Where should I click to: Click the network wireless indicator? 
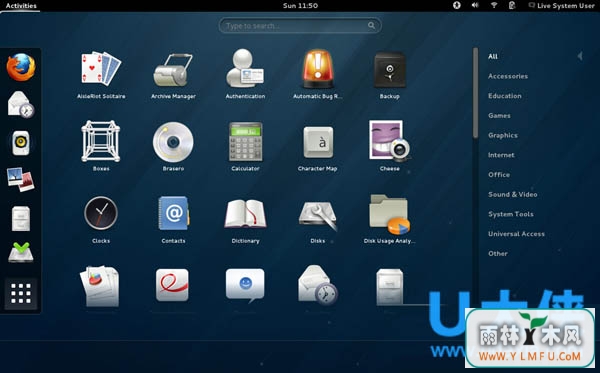(494, 5)
